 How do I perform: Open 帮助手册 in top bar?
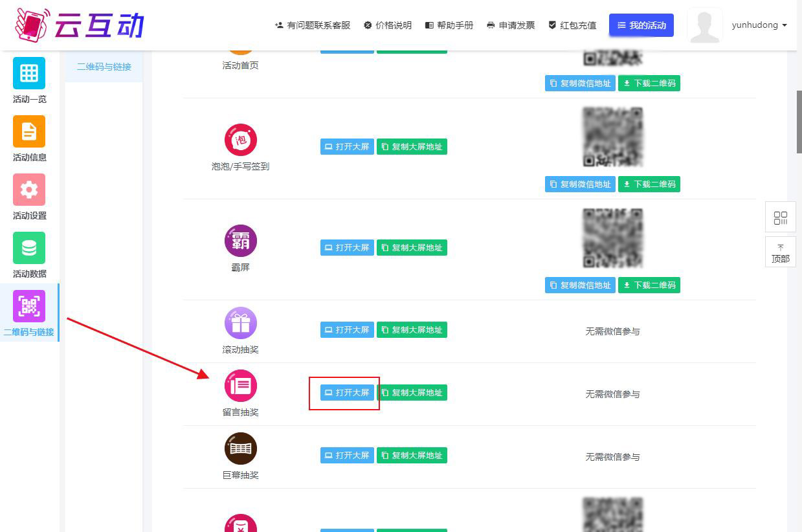click(449, 25)
